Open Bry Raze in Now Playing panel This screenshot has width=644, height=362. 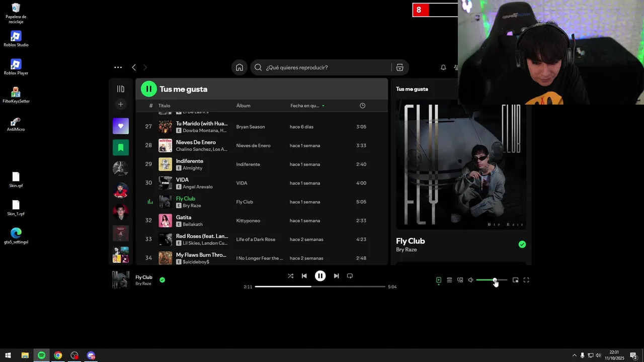(x=407, y=250)
